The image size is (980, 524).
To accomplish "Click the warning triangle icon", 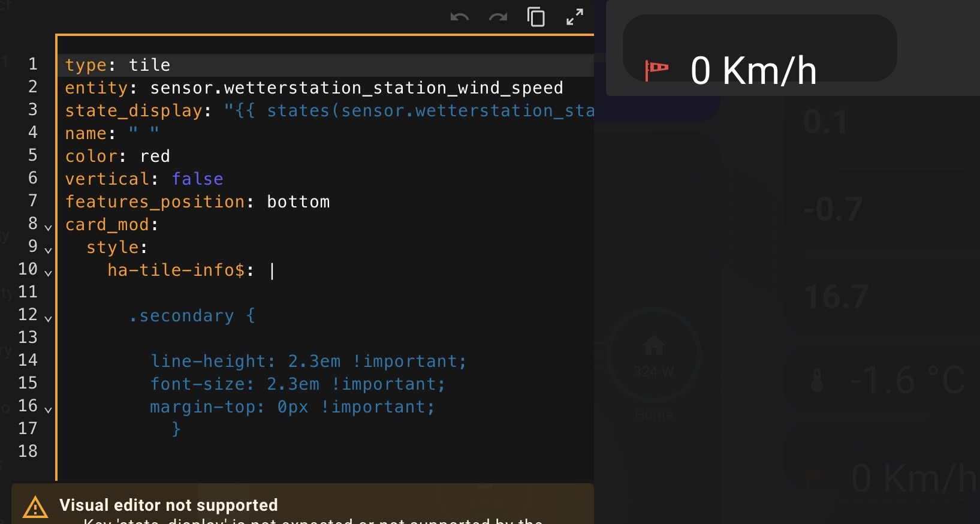I will pos(35,507).
